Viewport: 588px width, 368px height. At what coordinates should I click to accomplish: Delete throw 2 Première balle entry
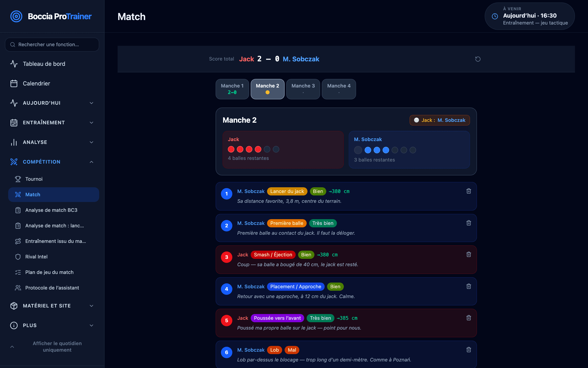coord(469,223)
